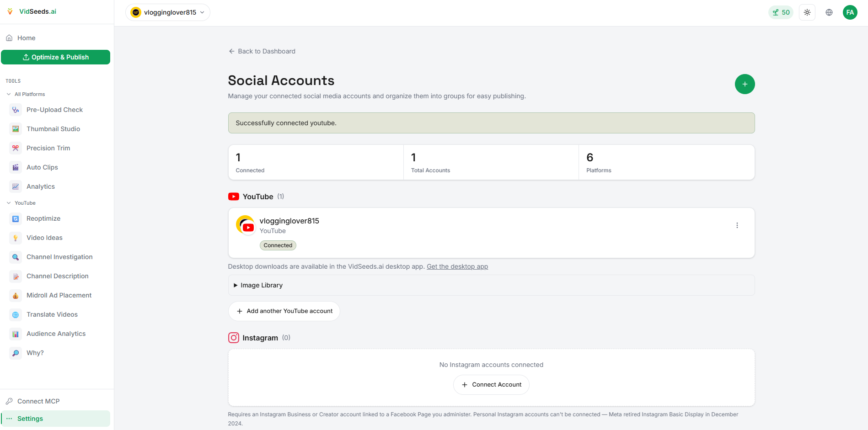Open the Analytics chart icon
Viewport: 868px width, 430px height.
coord(16,186)
